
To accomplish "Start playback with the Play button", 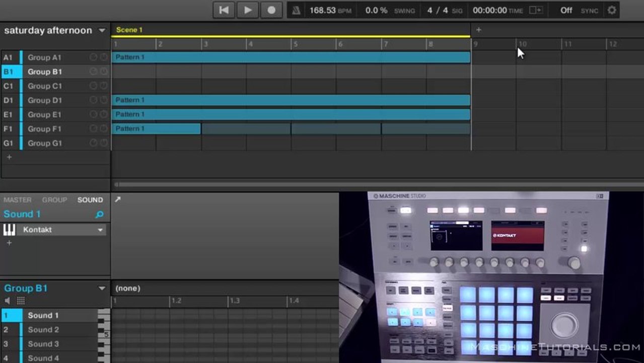I will (x=248, y=10).
